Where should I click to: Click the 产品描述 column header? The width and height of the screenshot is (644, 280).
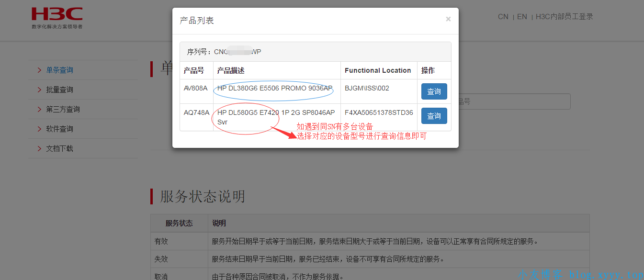click(231, 70)
